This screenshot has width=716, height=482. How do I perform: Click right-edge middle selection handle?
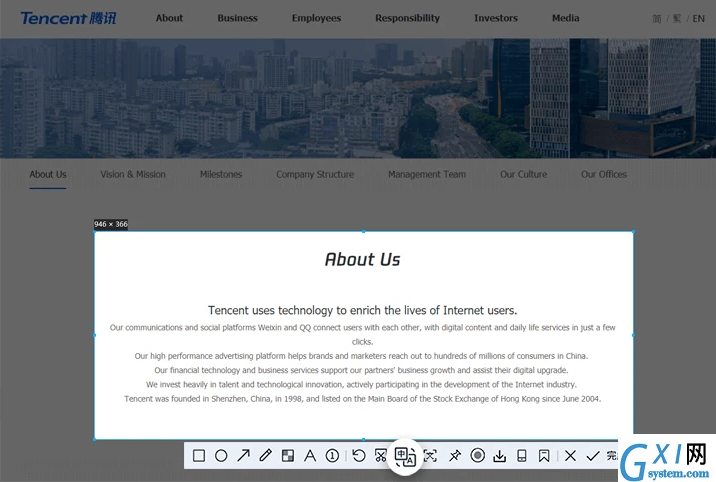(633, 335)
